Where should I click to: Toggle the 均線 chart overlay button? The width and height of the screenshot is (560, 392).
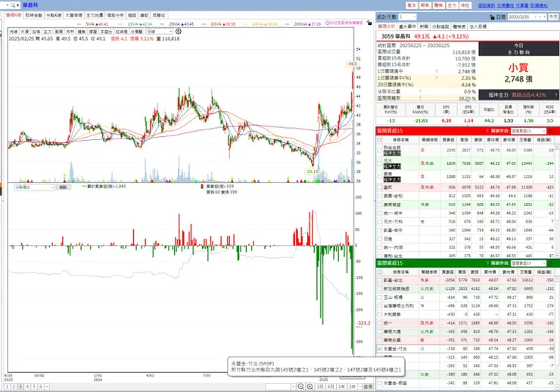(x=14, y=32)
